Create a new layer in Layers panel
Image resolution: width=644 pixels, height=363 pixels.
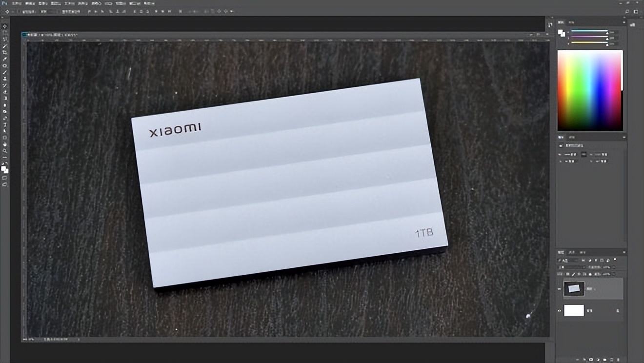coord(611,360)
